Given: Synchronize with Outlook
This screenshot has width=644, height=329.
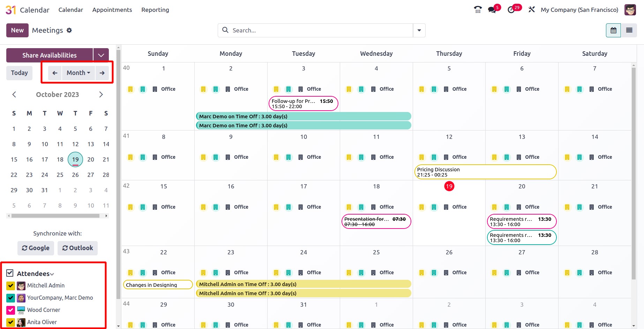Looking at the screenshot, I should (77, 248).
